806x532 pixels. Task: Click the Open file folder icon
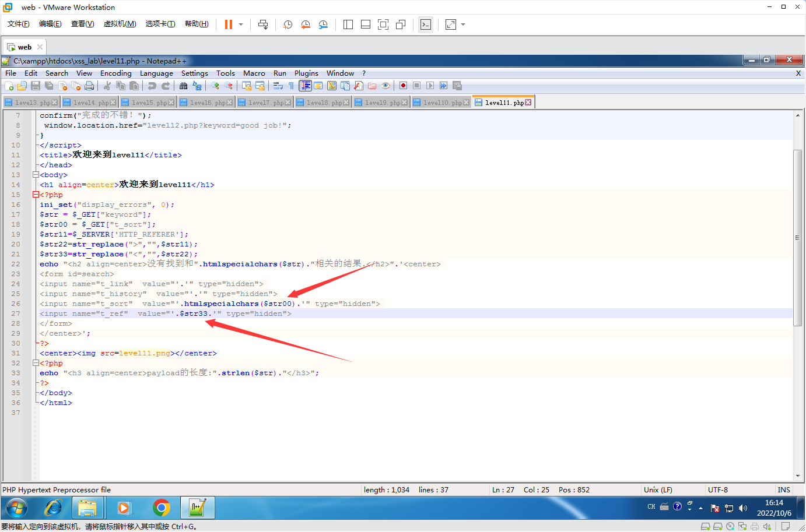[22, 86]
